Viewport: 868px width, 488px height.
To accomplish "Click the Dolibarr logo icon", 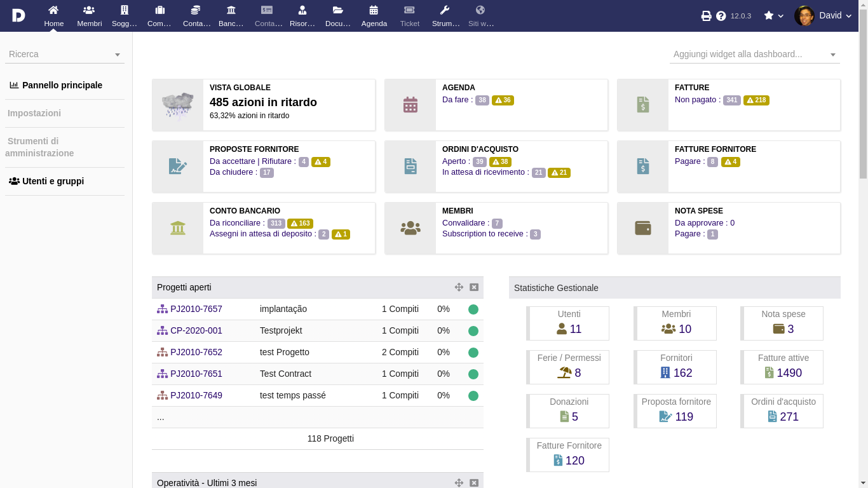I will coord(18,15).
